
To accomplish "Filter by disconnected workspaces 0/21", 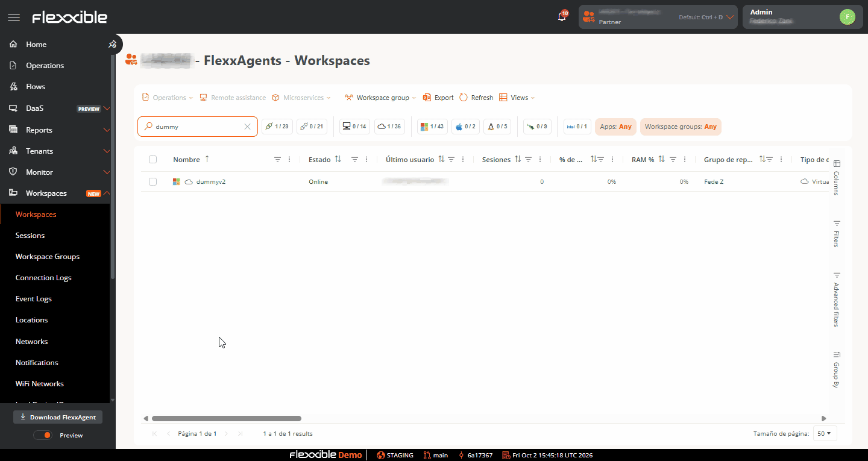I will (x=312, y=127).
